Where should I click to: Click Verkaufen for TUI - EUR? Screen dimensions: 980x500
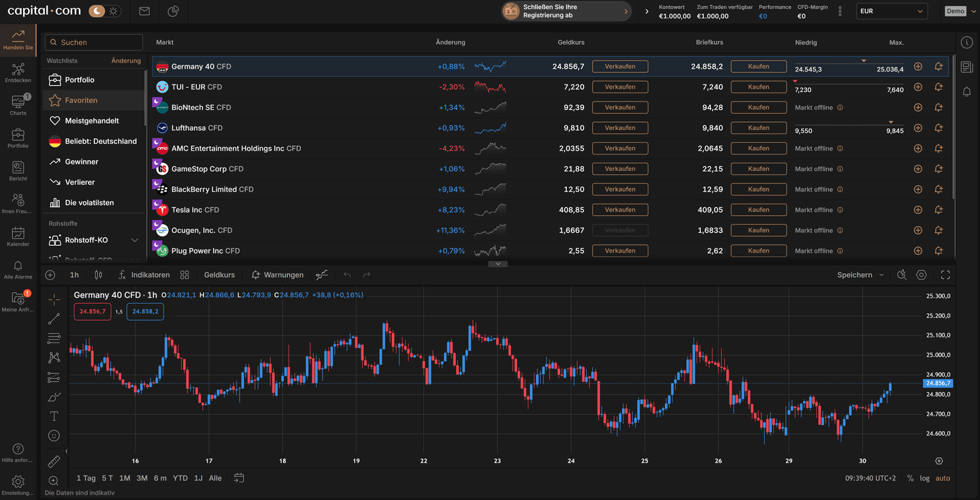620,87
